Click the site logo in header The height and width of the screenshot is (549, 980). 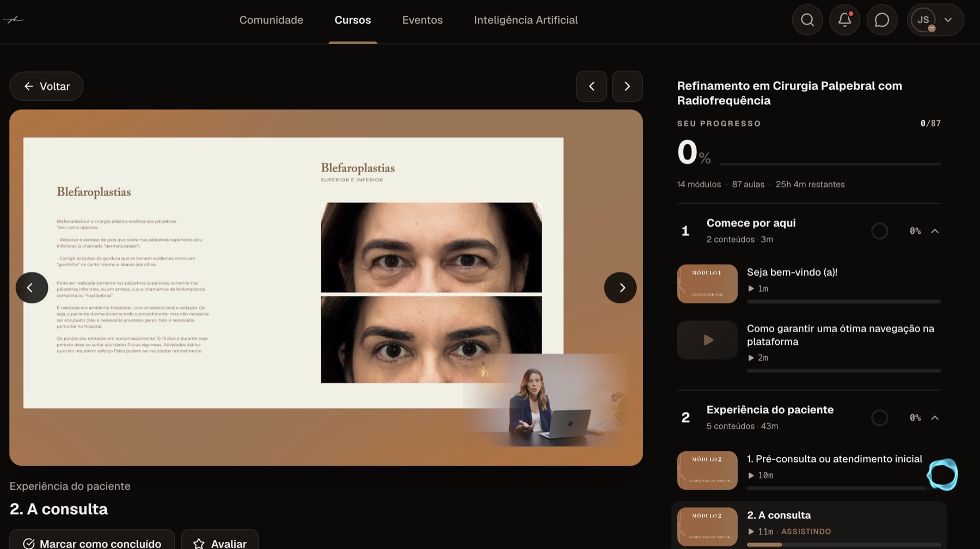pos(14,20)
